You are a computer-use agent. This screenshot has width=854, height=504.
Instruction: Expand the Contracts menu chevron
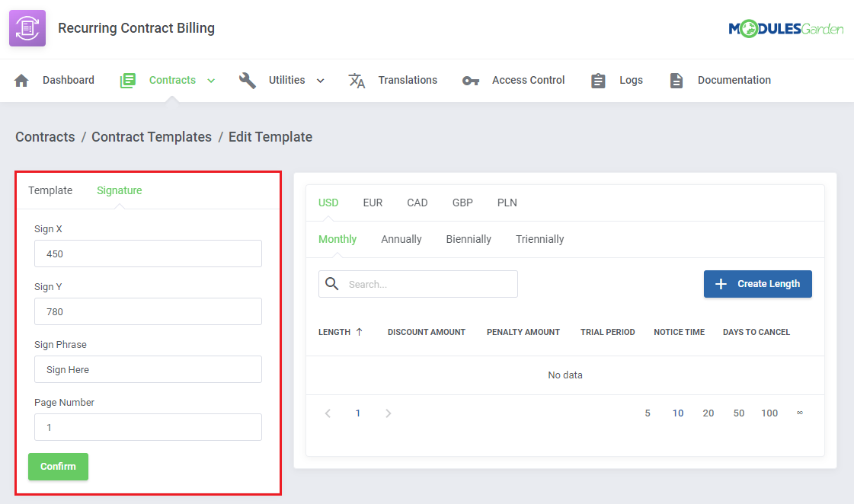click(x=211, y=81)
